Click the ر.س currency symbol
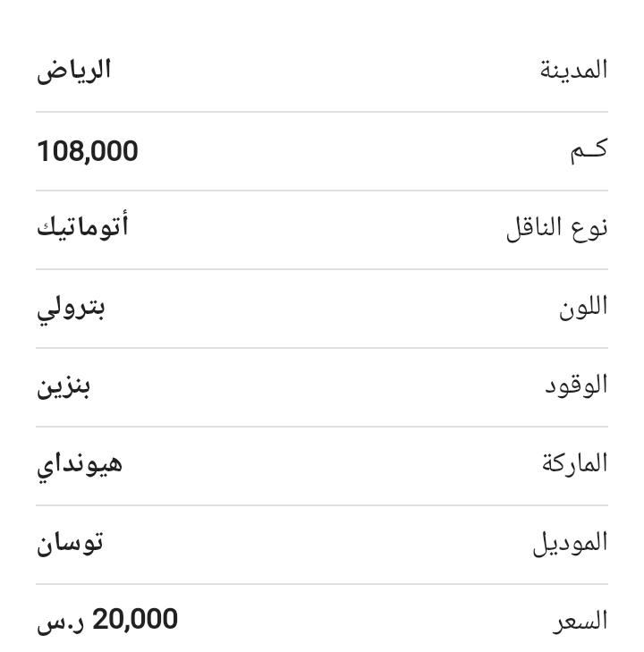This screenshot has width=644, height=652. click(x=60, y=623)
